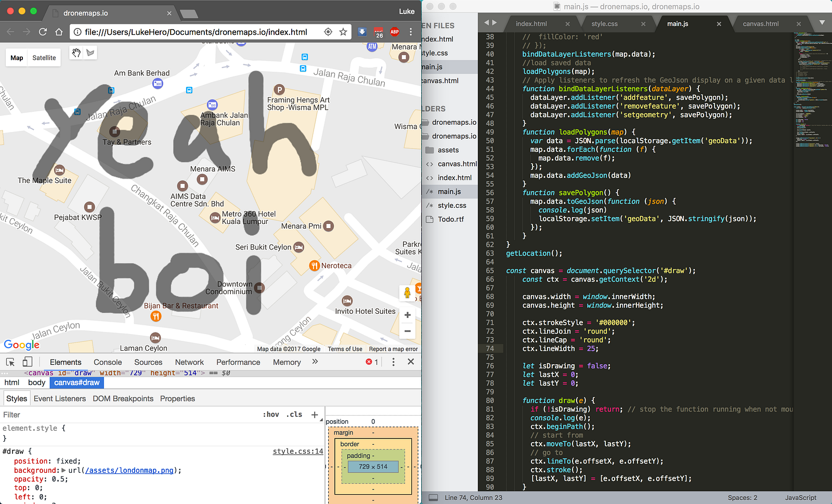Expand the assets folder in sidebar
Image resolution: width=832 pixels, height=504 pixels.
[448, 150]
